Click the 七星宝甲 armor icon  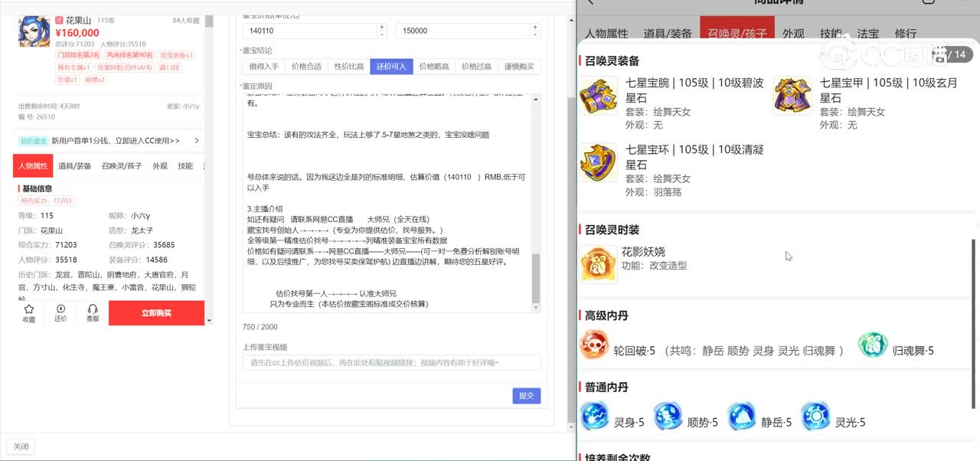(793, 96)
